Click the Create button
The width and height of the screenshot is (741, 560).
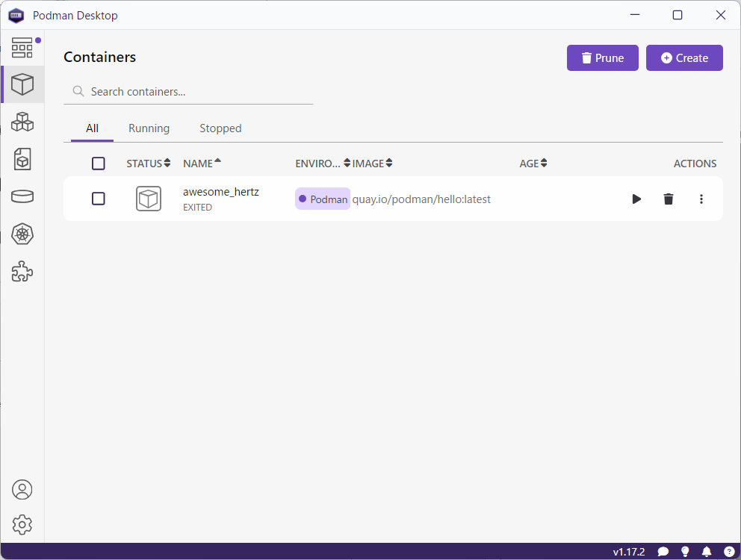[684, 58]
